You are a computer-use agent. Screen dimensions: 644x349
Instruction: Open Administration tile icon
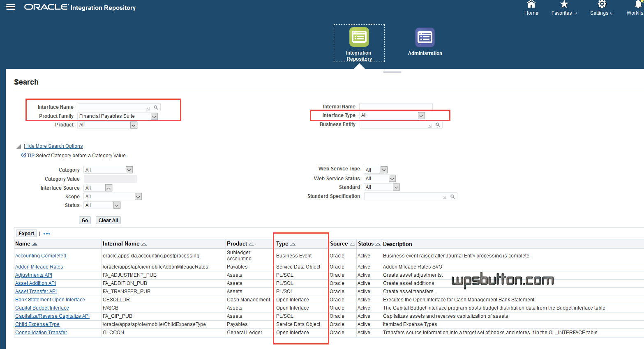(425, 38)
